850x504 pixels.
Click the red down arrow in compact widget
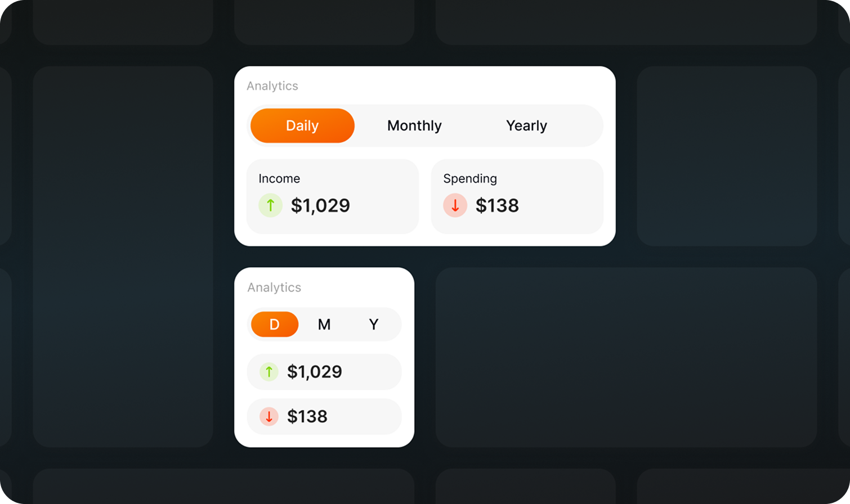(x=269, y=416)
